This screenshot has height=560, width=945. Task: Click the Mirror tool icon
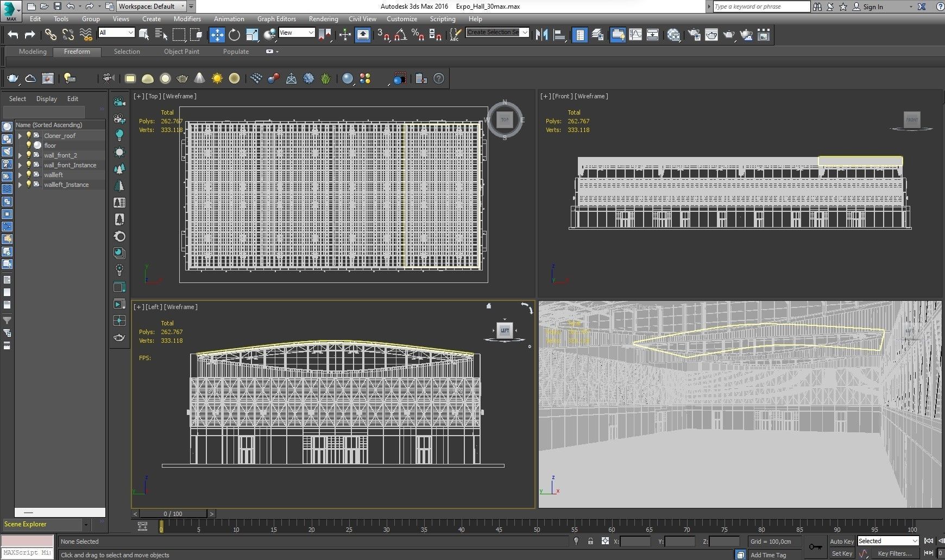(541, 35)
